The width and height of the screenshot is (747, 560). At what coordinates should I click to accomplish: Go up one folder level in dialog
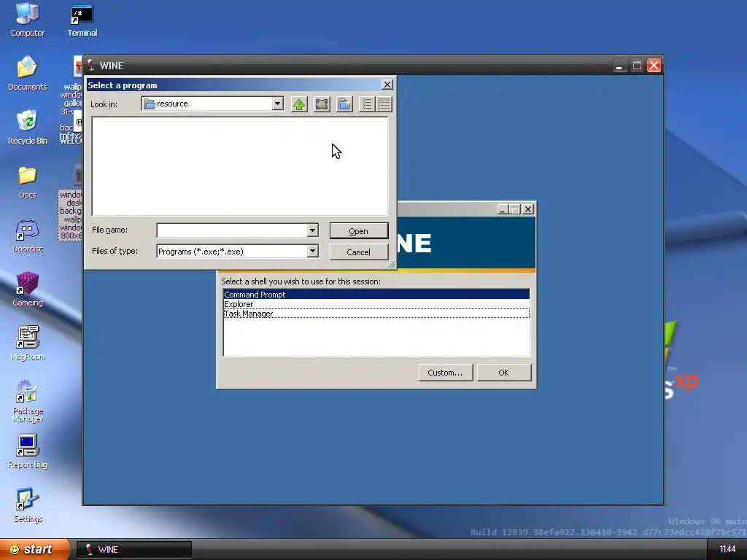pyautogui.click(x=299, y=104)
